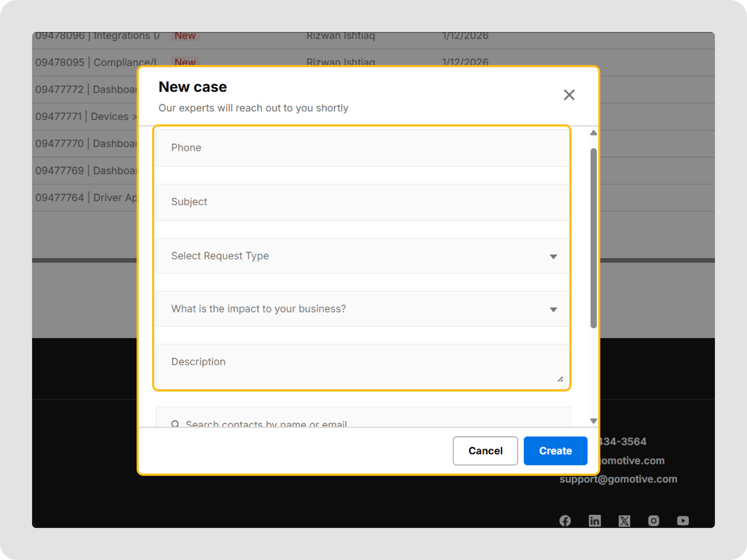The height and width of the screenshot is (560, 747).
Task: Click the Description box resize handle
Action: click(560, 379)
